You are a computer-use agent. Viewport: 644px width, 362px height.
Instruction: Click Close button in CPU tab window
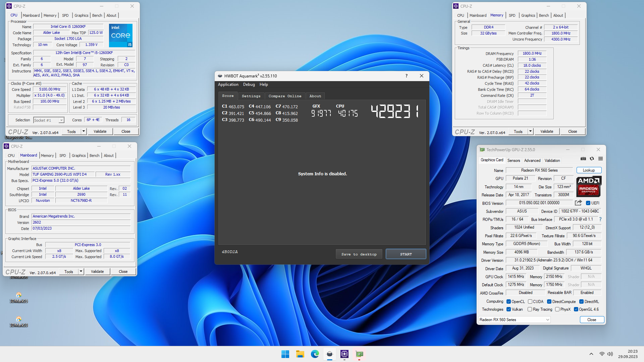[126, 131]
